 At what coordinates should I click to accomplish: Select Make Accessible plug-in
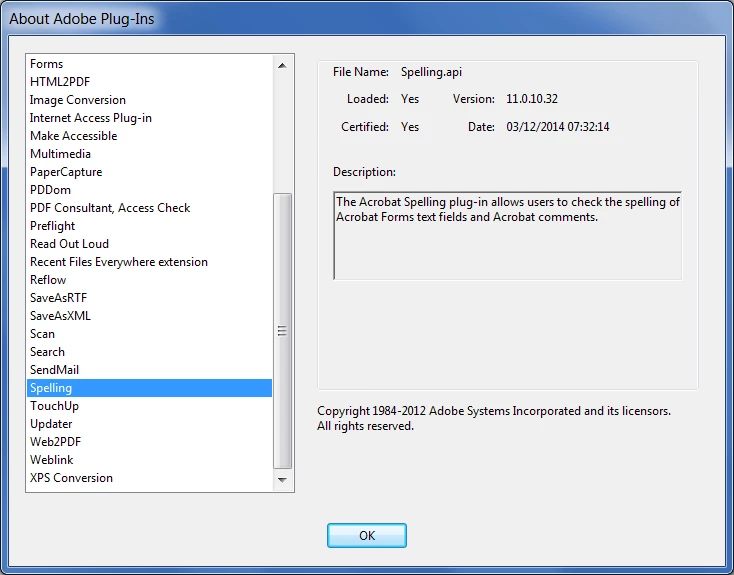[x=149, y=136]
